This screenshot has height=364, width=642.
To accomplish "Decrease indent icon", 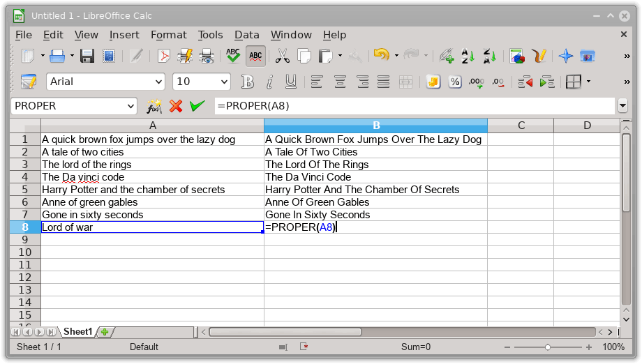I will point(525,82).
